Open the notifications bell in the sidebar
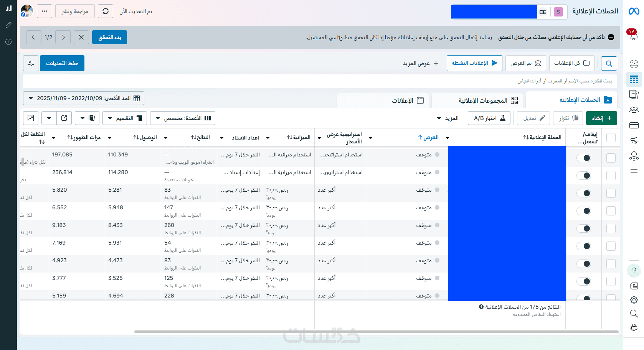 [x=634, y=36]
